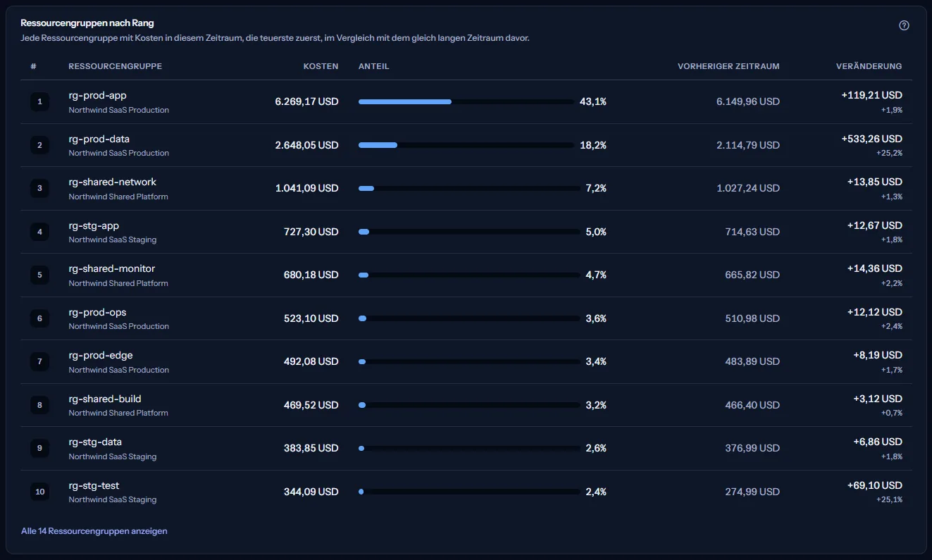This screenshot has height=560, width=932.
Task: Select the rg-stg-test resource group name
Action: 94,485
